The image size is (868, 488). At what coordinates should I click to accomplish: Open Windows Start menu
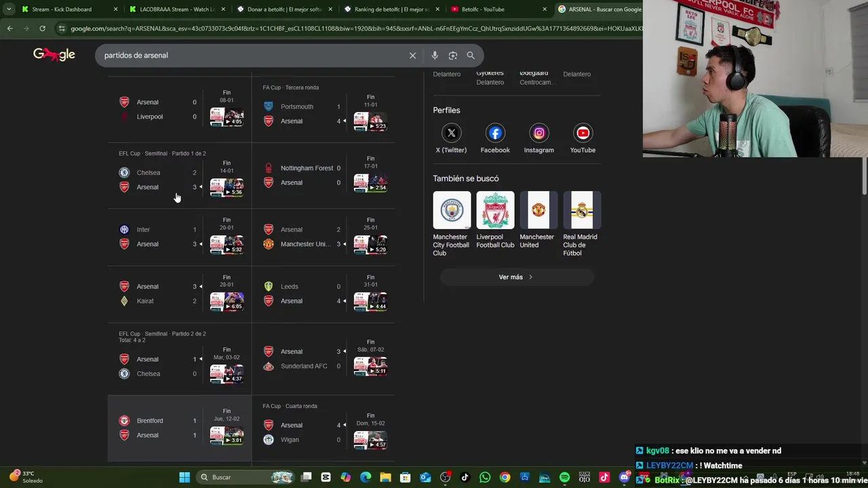pos(184,477)
